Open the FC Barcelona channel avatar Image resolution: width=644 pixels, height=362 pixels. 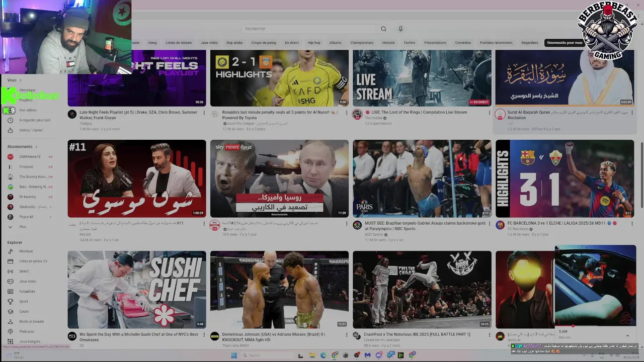point(500,225)
